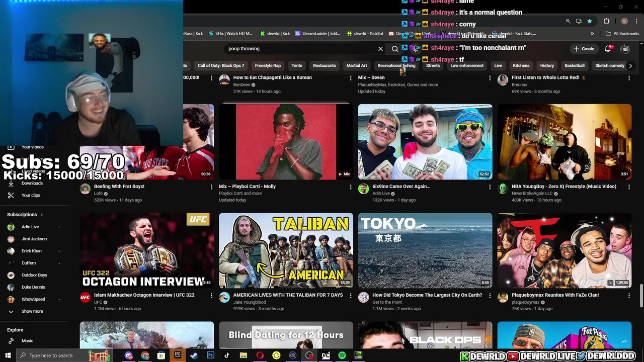Open the browser extensions puzzle icon
The image size is (644, 362).
pos(606,21)
